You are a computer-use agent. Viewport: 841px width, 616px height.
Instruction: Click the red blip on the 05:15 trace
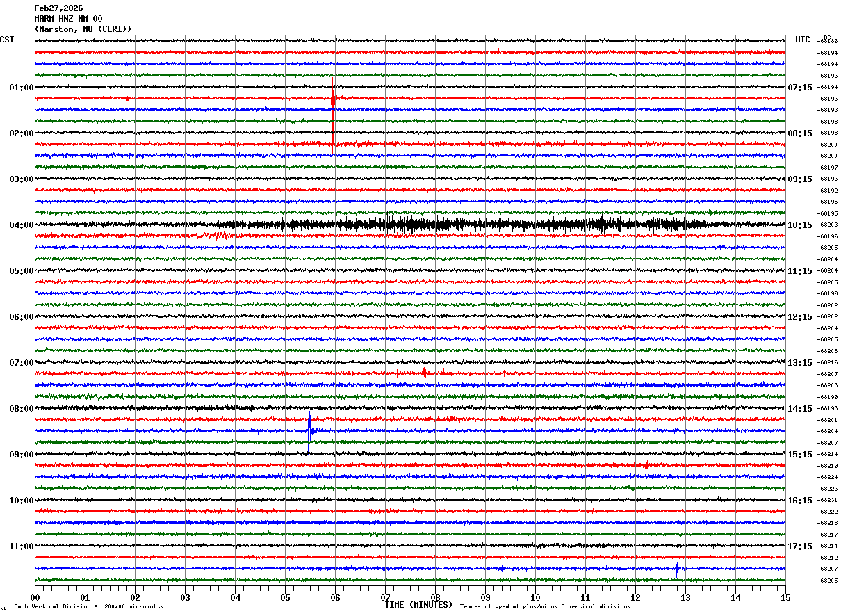click(749, 281)
